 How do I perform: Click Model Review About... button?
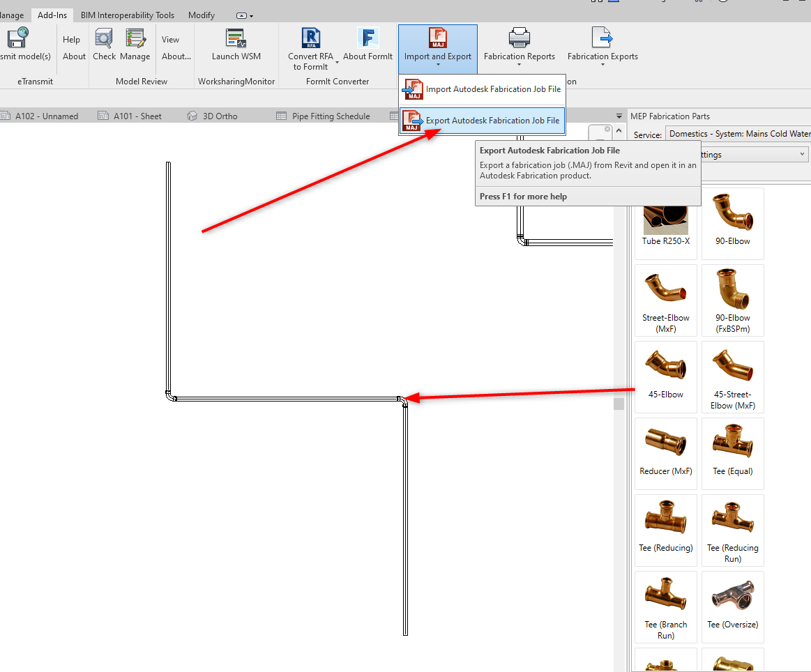[176, 56]
